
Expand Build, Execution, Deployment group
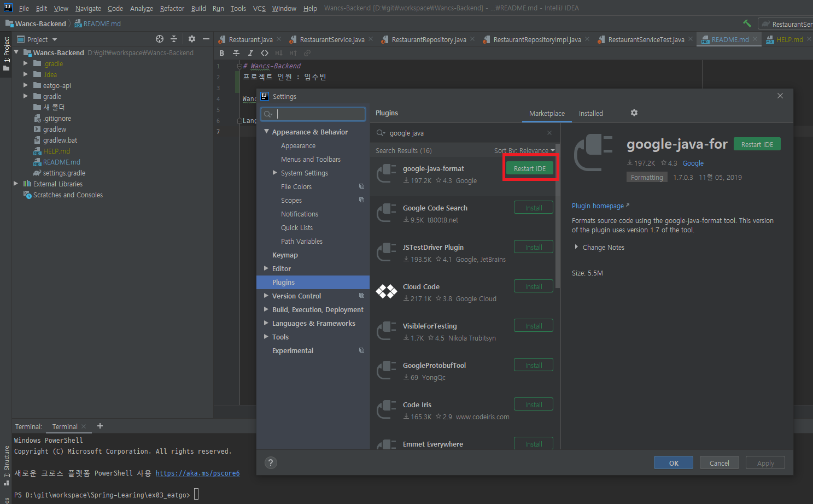tap(266, 309)
